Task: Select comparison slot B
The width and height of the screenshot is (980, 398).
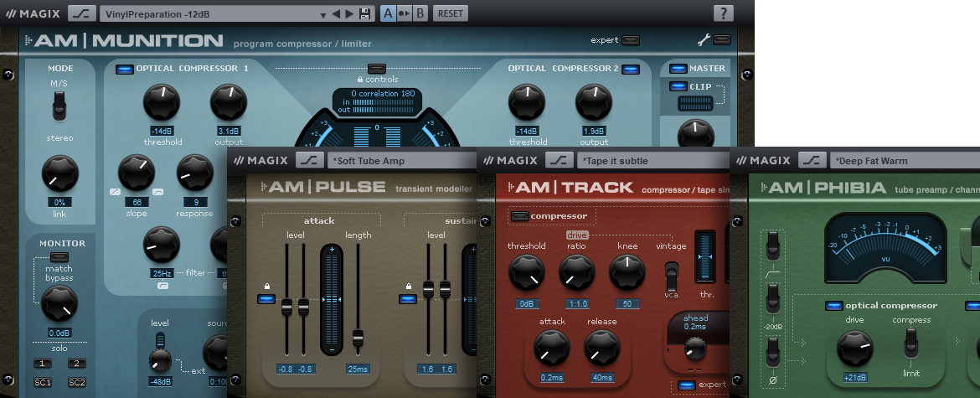Action: (420, 13)
